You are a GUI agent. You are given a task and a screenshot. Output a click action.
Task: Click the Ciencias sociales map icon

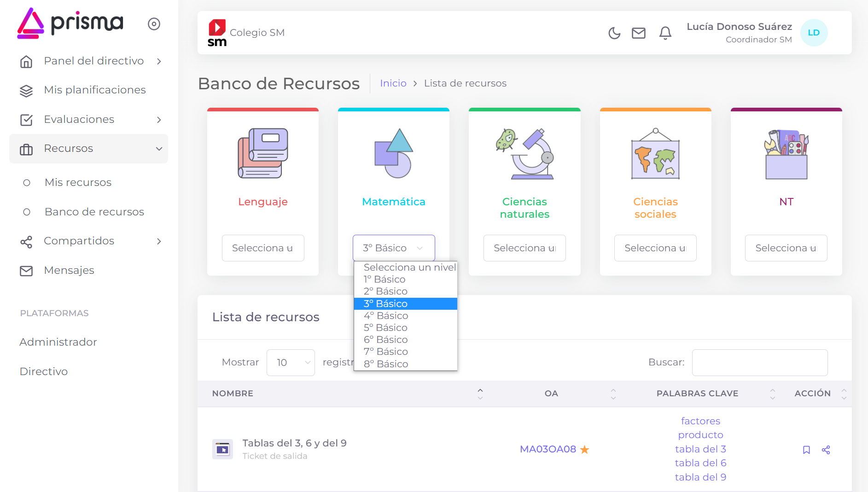point(655,153)
